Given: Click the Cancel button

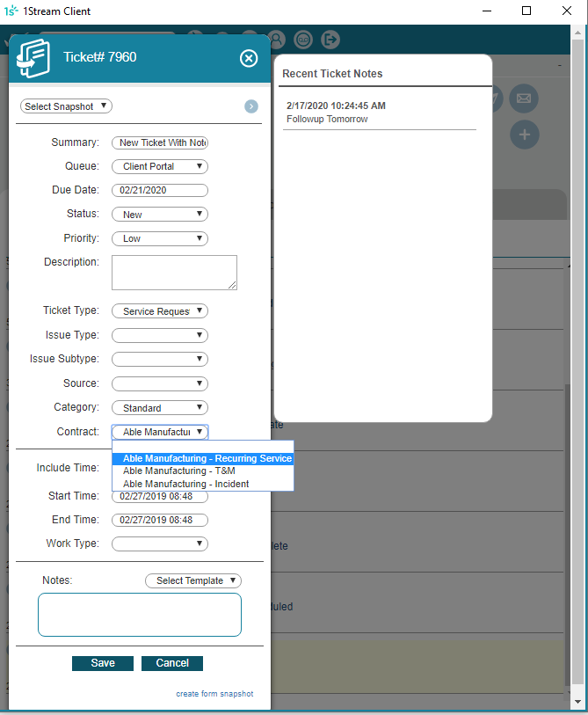Looking at the screenshot, I should [172, 663].
